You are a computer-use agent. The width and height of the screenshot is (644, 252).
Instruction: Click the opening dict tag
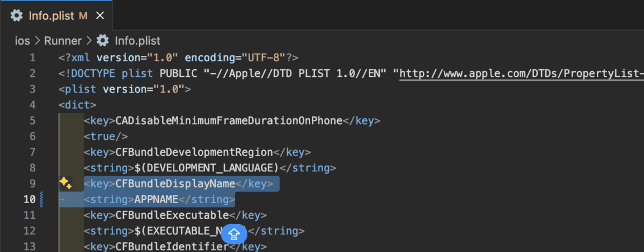78,105
